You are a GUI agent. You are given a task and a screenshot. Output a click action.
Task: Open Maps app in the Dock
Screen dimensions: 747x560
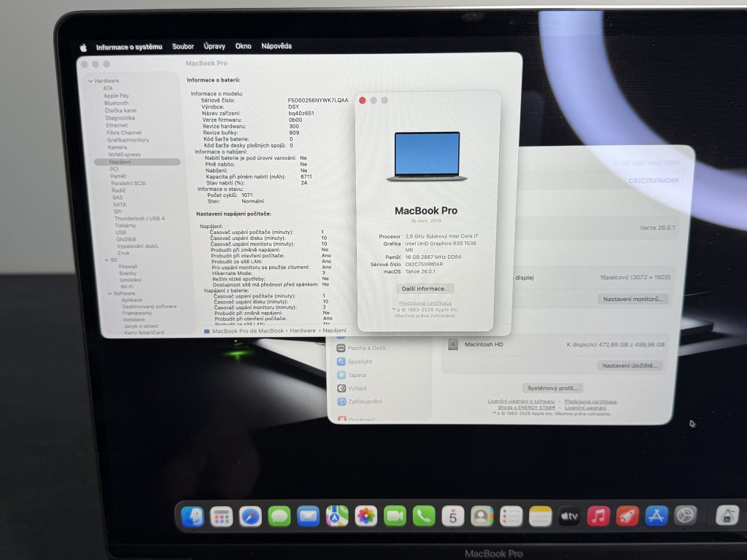click(337, 516)
